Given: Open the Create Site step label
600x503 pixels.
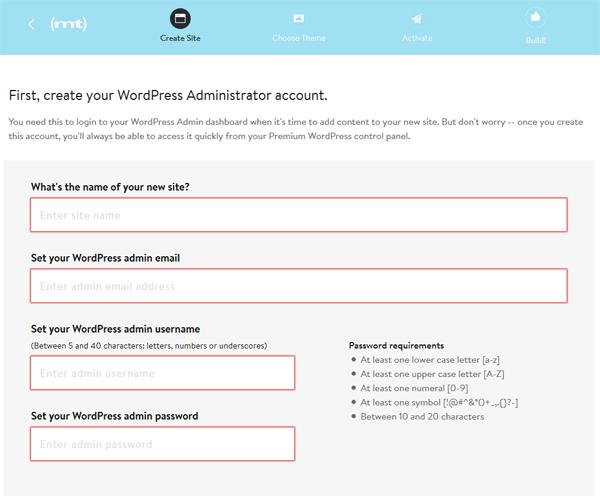Looking at the screenshot, I should point(180,38).
